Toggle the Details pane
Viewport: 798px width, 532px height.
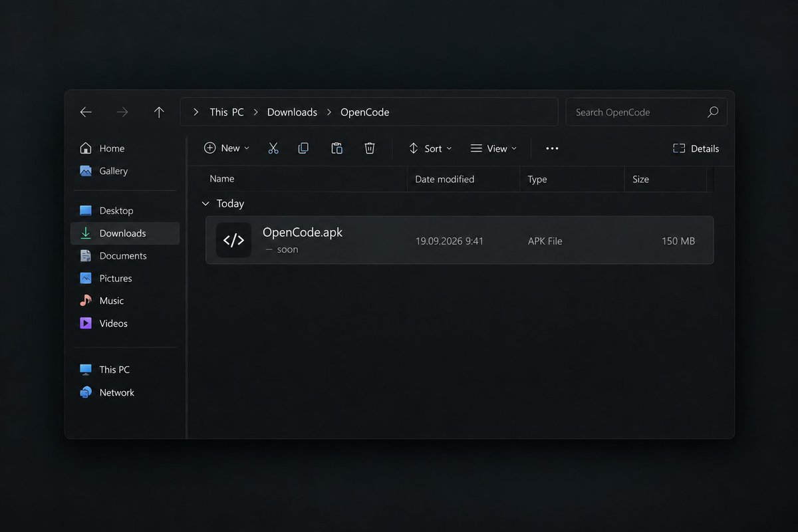click(696, 148)
